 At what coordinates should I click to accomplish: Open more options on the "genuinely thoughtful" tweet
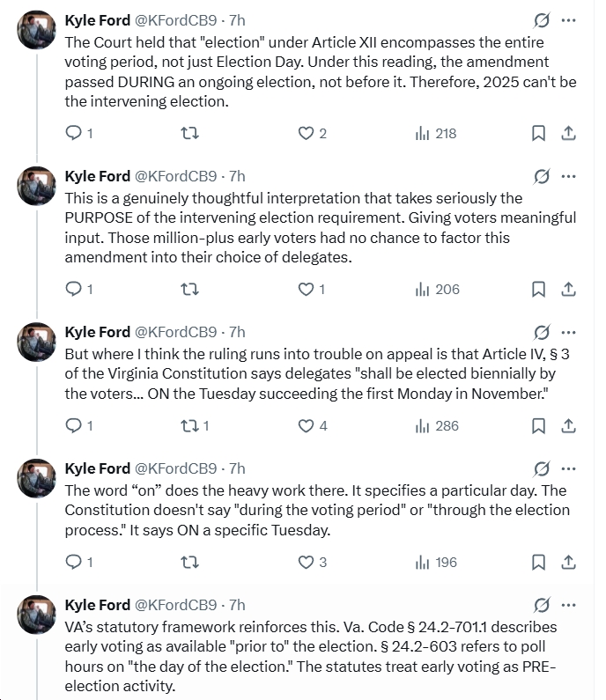click(569, 175)
